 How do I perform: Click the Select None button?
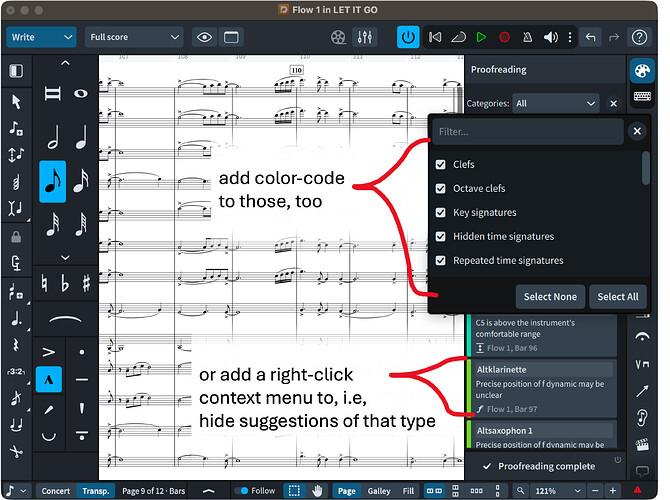pos(550,297)
